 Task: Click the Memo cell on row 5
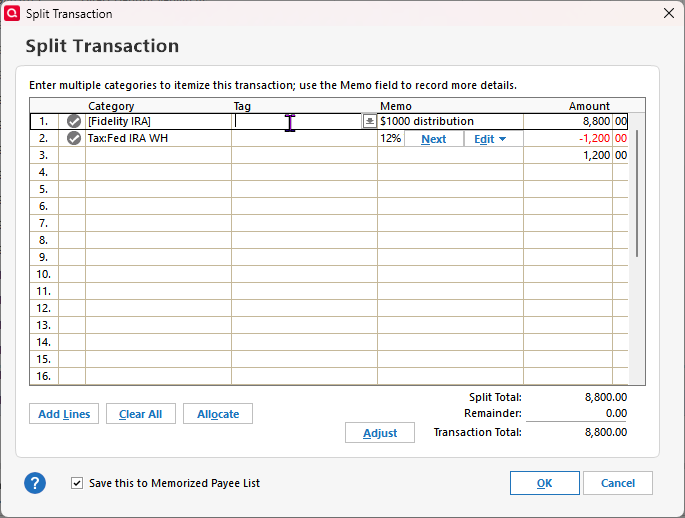[450, 189]
